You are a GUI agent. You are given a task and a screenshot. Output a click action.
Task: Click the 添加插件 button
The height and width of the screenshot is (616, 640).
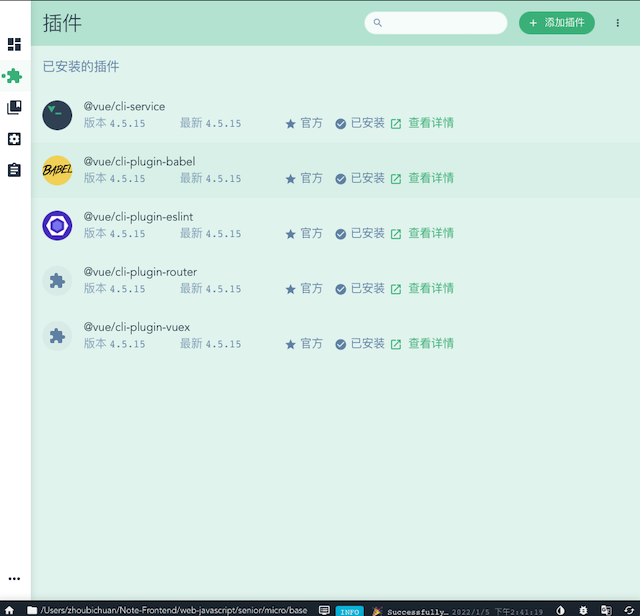click(557, 23)
